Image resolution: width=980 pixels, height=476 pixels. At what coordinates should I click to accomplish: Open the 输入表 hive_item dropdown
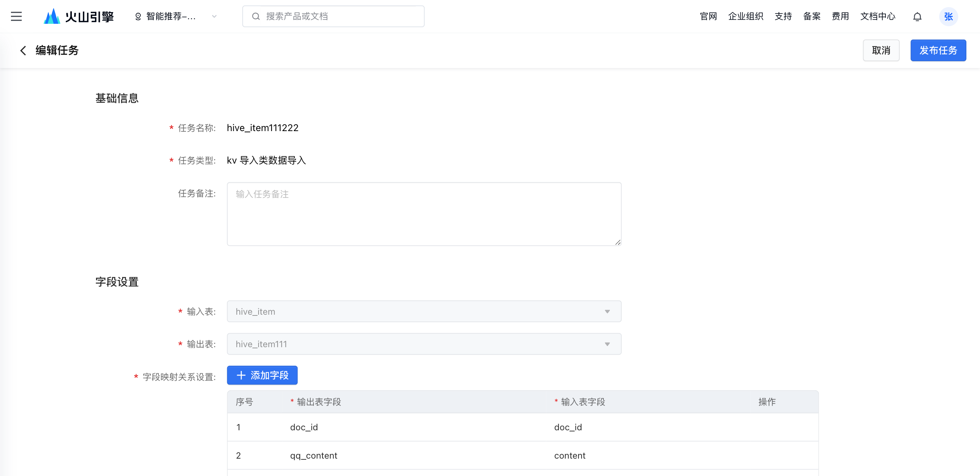click(424, 311)
